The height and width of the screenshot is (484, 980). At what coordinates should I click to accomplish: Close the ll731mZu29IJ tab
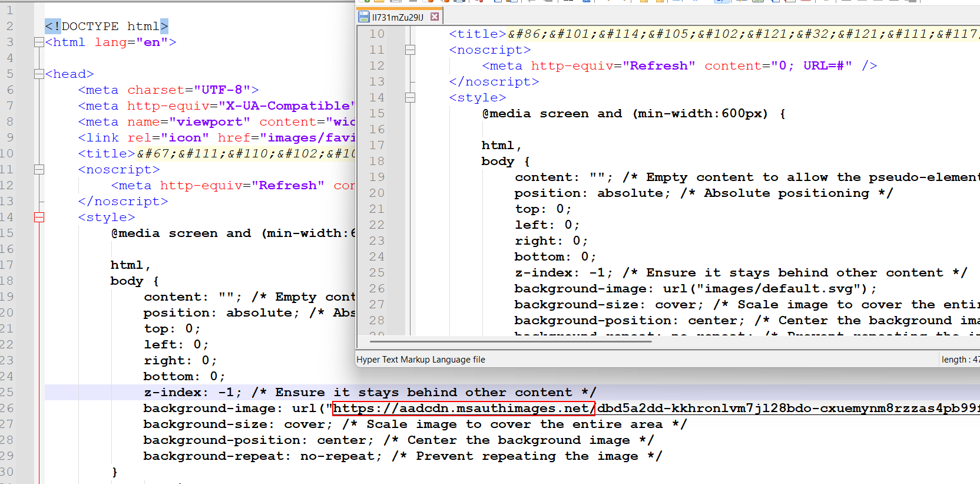pos(435,17)
